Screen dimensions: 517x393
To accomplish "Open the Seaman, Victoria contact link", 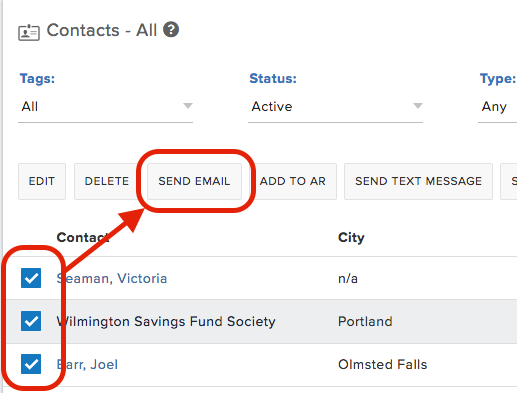I will pyautogui.click(x=112, y=278).
